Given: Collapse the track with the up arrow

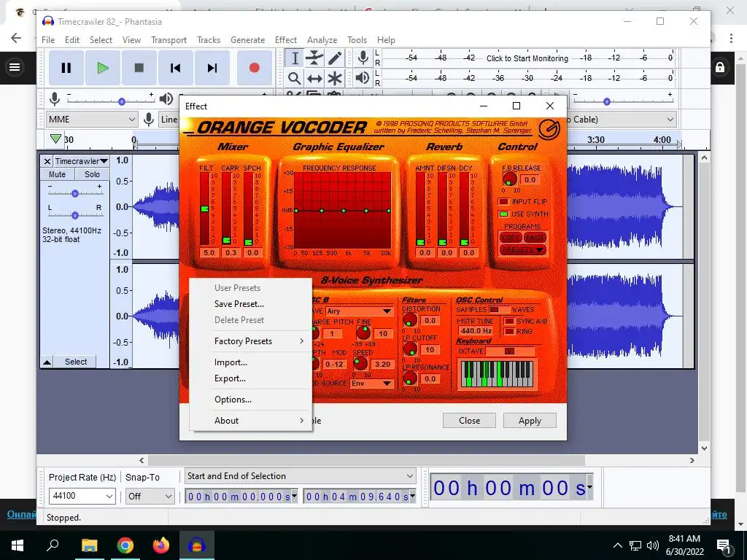Looking at the screenshot, I should (x=47, y=362).
